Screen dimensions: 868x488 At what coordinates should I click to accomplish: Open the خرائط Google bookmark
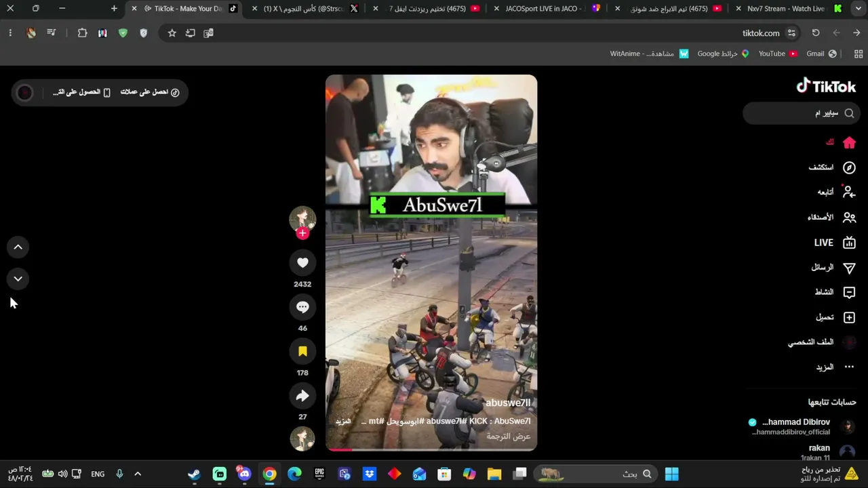tap(723, 54)
